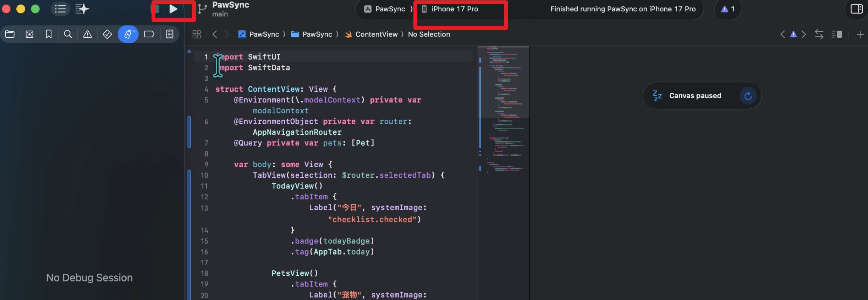Screen dimensions: 868x300
Task: Toggle the inspector panel on the right
Action: tap(857, 9)
